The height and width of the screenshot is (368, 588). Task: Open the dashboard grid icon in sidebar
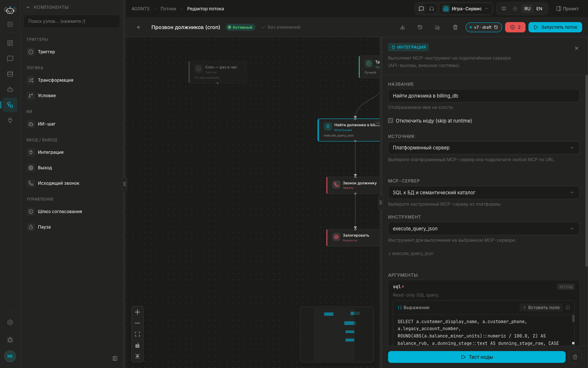tap(10, 43)
